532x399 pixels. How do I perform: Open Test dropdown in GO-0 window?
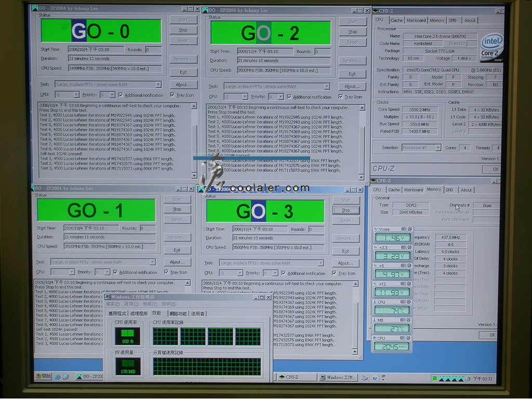158,85
